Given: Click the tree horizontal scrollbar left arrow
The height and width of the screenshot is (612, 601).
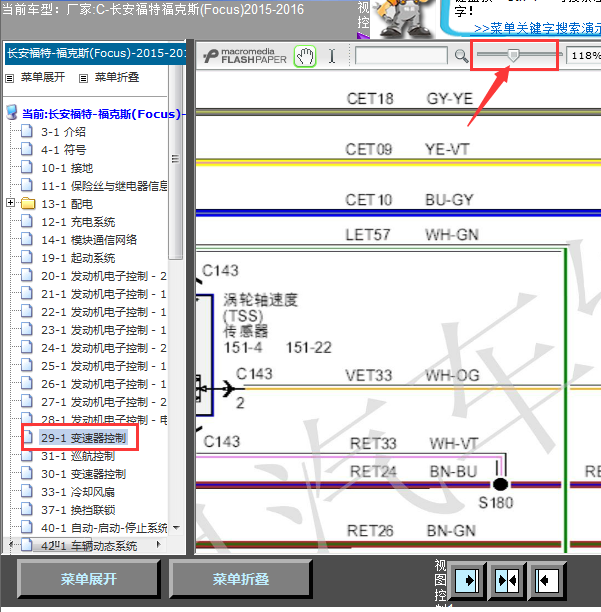Looking at the screenshot, I should (11, 544).
